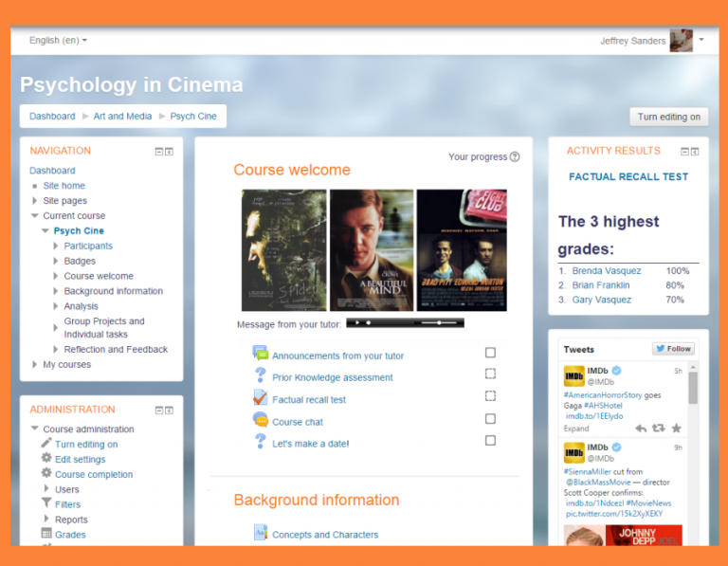
Task: Expand the Site pages tree node
Action: pos(36,201)
